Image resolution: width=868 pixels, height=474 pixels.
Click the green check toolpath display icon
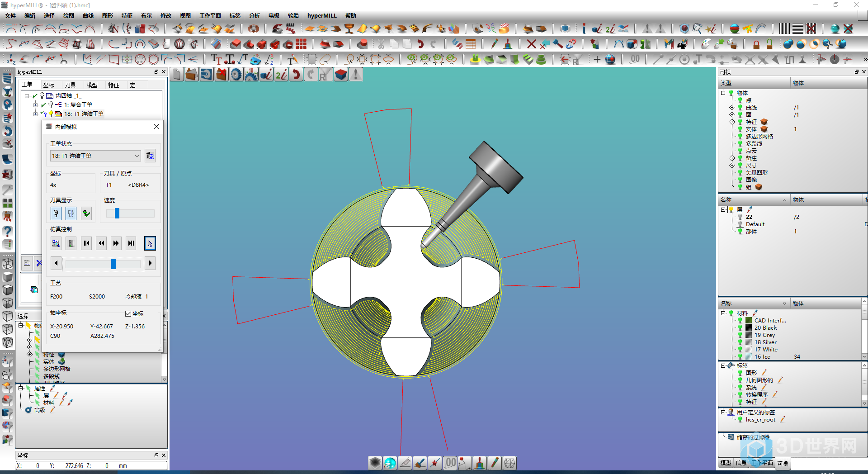click(86, 213)
